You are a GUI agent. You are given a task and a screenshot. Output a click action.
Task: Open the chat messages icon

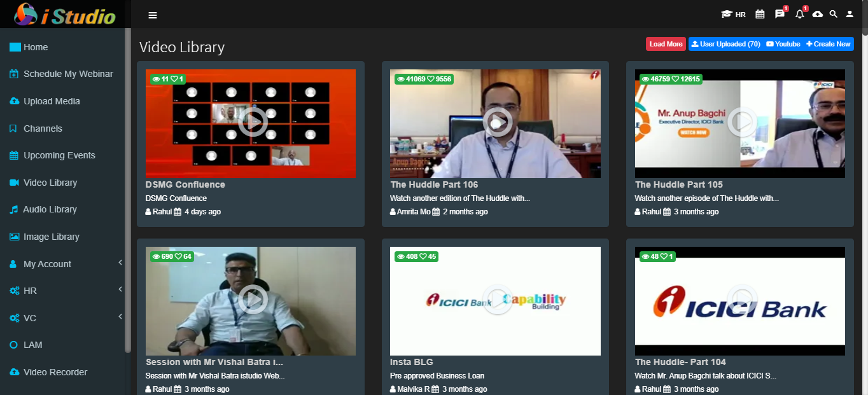(780, 14)
